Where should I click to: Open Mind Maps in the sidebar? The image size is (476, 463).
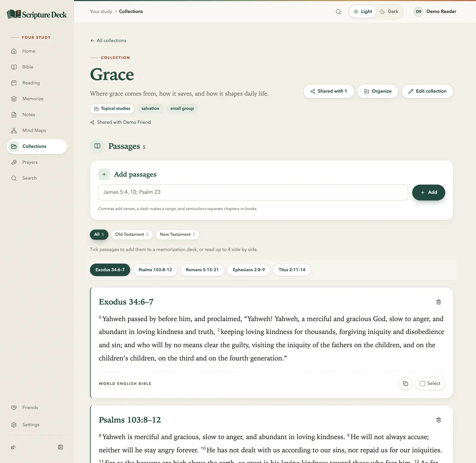coord(37,130)
